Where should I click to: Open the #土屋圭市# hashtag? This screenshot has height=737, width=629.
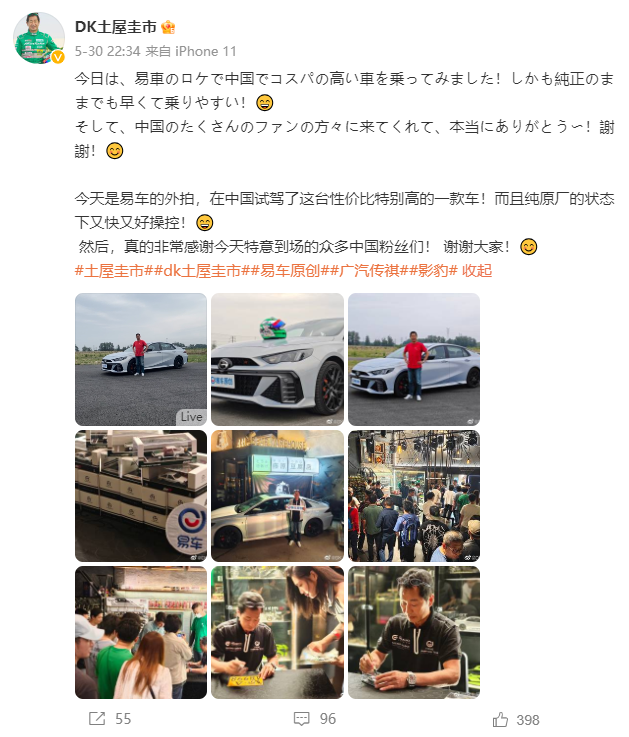(113, 271)
